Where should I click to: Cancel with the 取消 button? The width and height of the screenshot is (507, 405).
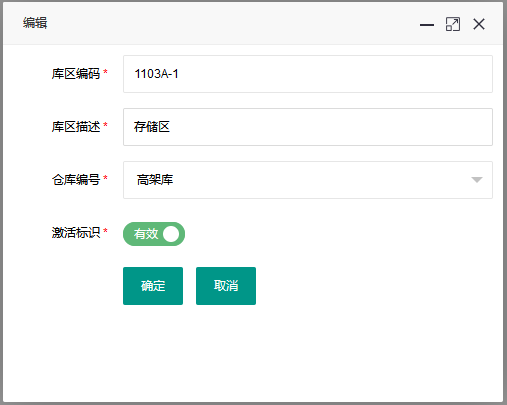[226, 286]
